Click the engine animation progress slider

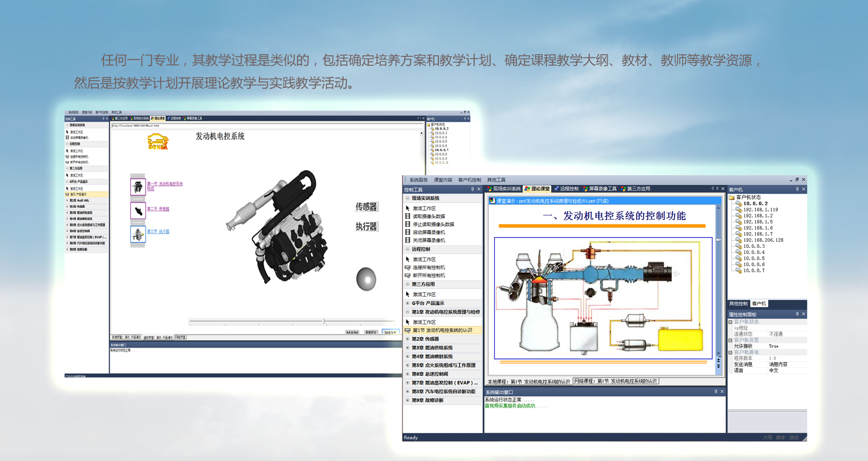[324, 322]
